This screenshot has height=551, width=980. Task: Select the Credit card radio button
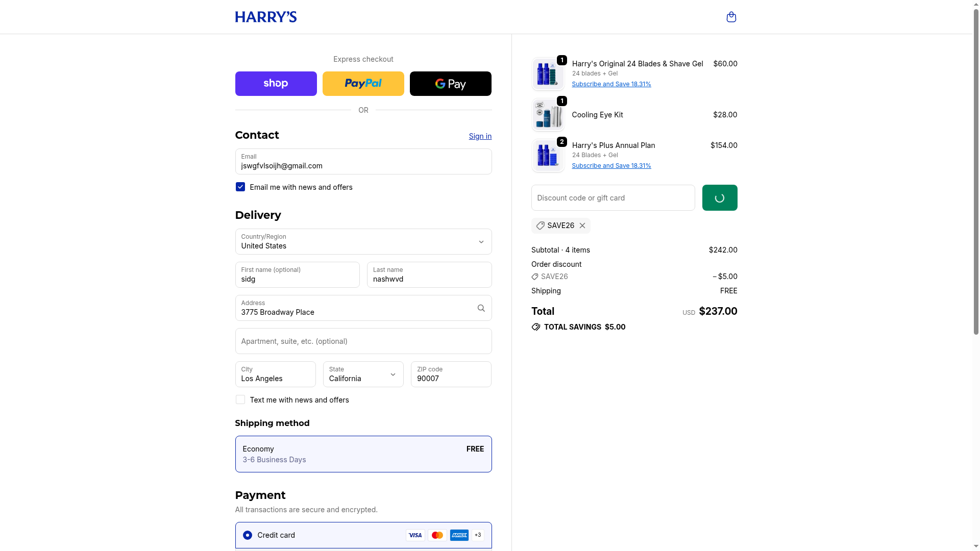tap(248, 535)
